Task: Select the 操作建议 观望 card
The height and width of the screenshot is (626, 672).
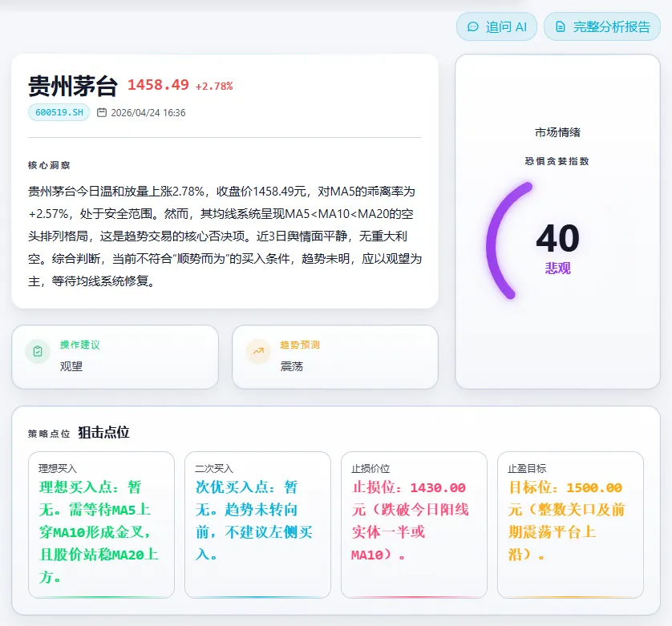Action: tap(115, 357)
